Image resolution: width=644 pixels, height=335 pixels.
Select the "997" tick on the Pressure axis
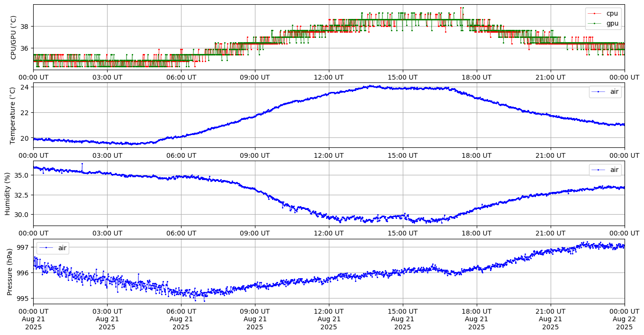[x=24, y=247]
